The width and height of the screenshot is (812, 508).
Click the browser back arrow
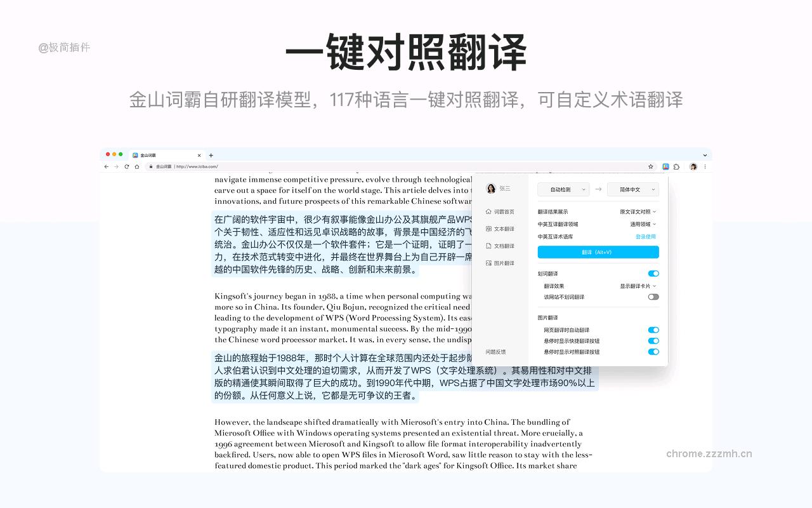tap(107, 166)
